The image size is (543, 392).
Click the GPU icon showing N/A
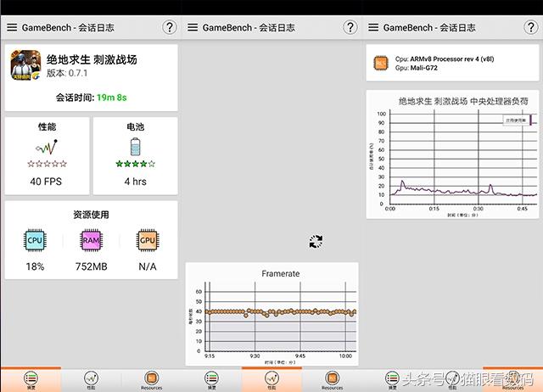click(x=148, y=241)
